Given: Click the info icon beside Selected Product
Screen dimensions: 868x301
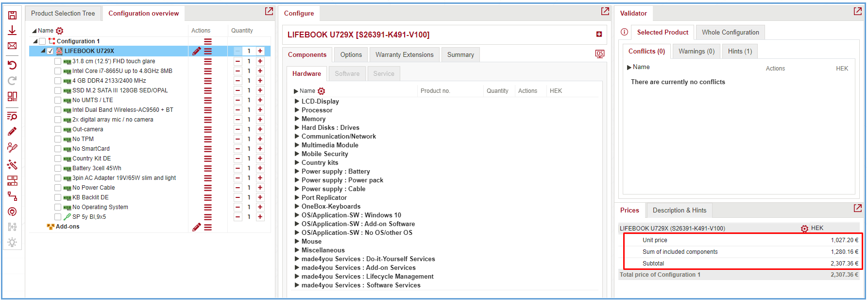Looking at the screenshot, I should 625,32.
